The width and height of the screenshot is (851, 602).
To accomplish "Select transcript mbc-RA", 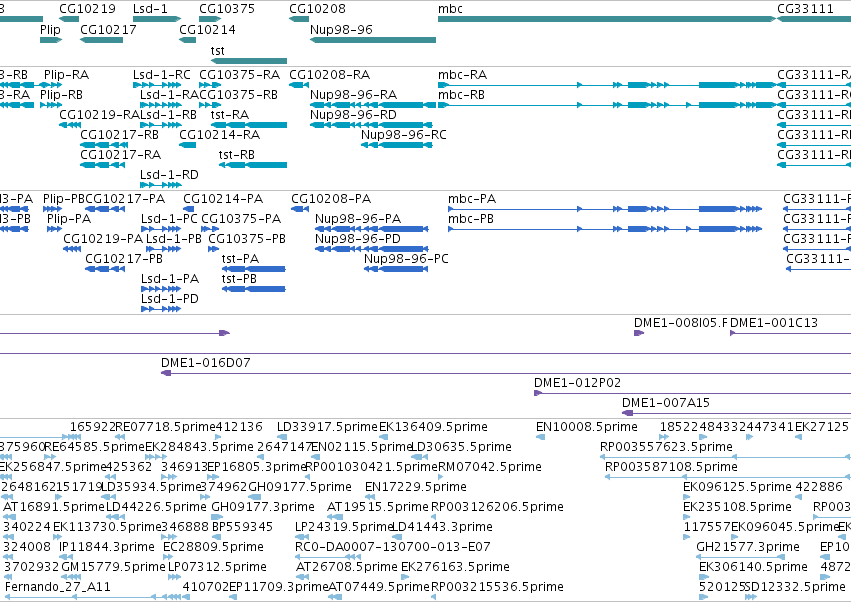I will (x=607, y=85).
